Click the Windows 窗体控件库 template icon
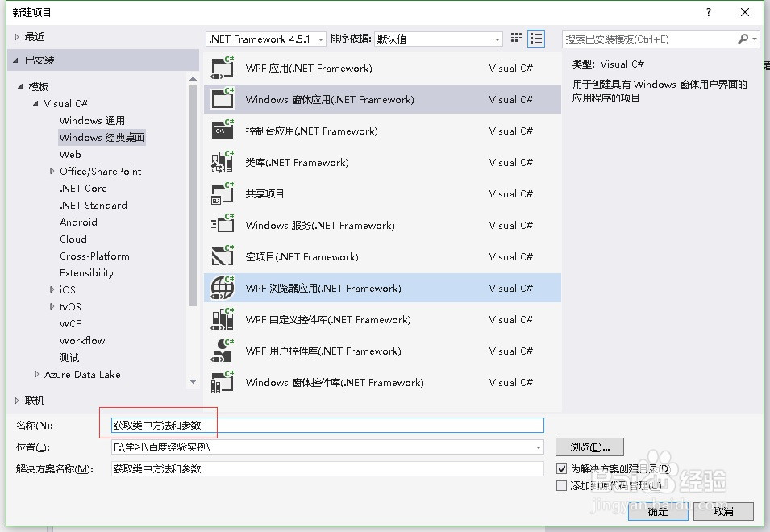This screenshot has height=532, width=770. (222, 382)
